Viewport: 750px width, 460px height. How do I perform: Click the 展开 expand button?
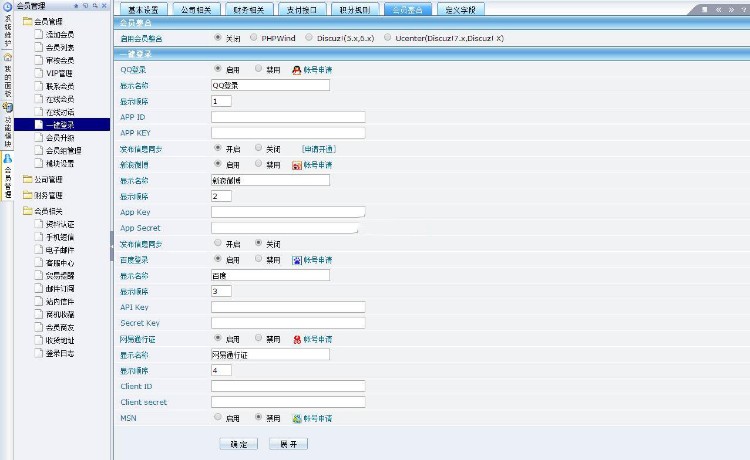click(x=288, y=444)
